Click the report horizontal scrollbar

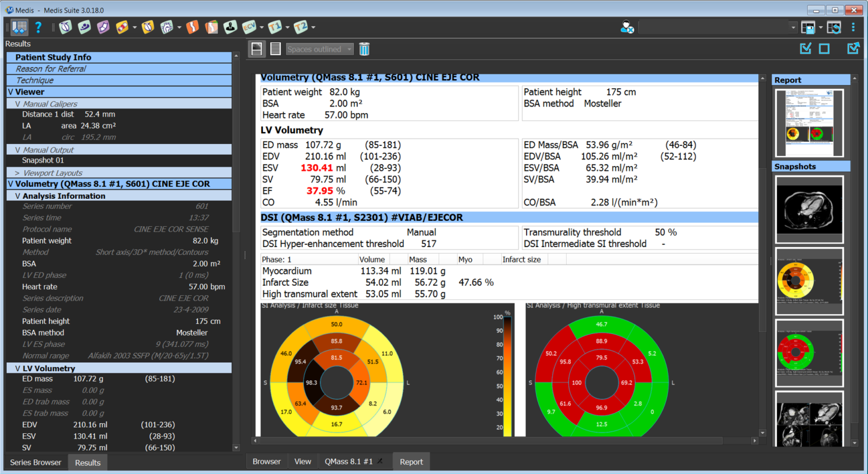click(492, 441)
